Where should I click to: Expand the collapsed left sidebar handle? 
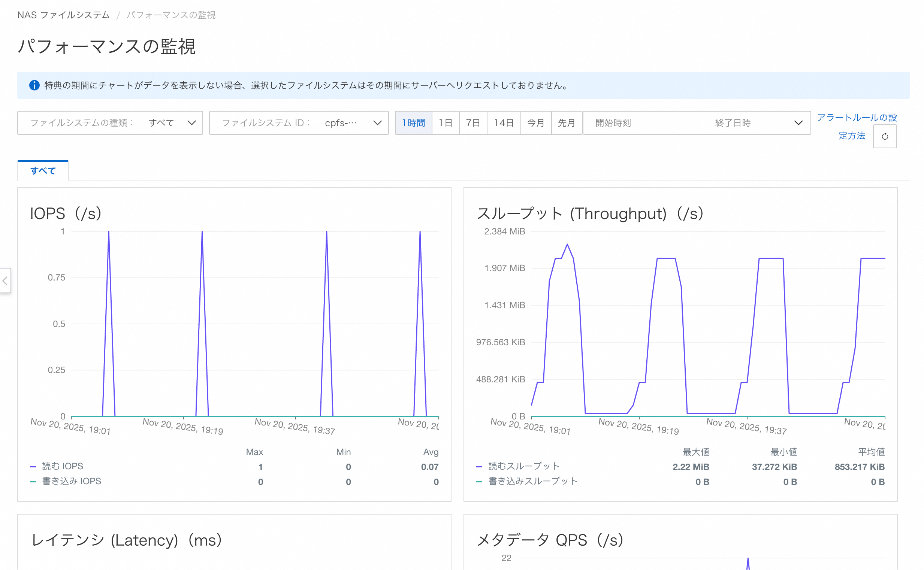coord(5,281)
